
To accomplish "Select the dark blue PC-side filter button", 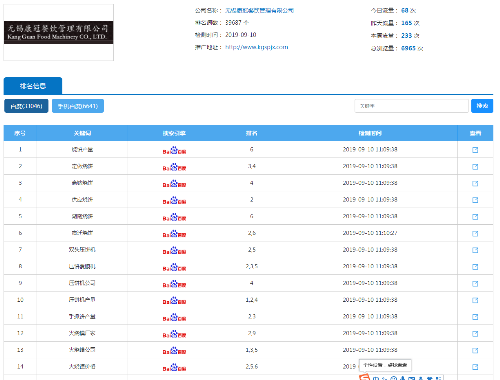I will click(26, 106).
